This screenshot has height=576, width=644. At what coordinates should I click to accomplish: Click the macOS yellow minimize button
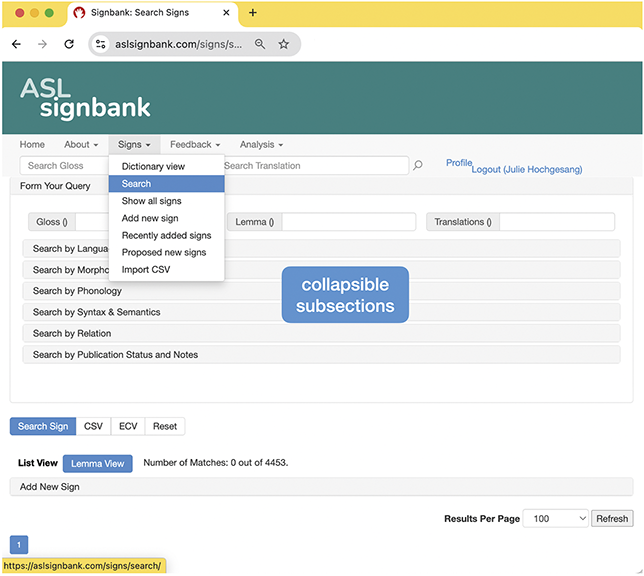click(34, 13)
